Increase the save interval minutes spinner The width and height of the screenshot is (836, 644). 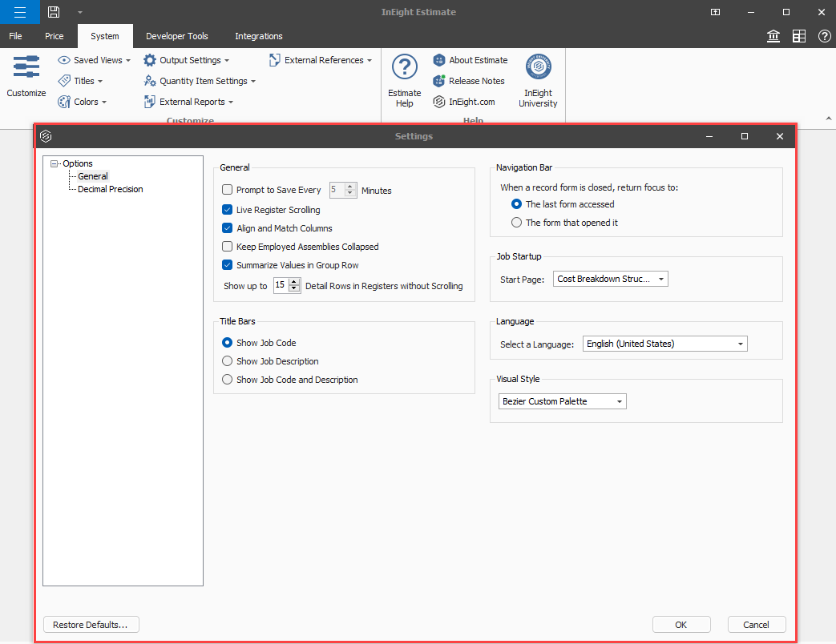[x=350, y=187]
